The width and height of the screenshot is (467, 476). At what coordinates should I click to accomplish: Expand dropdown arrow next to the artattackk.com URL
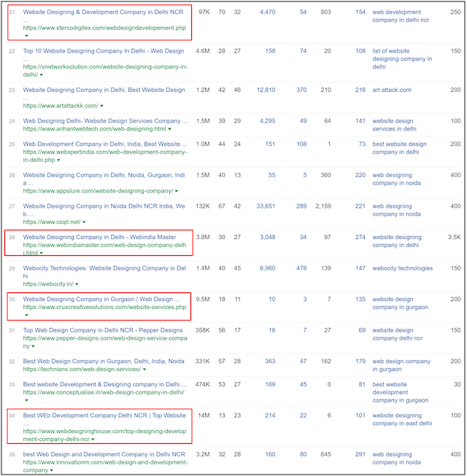coord(101,106)
